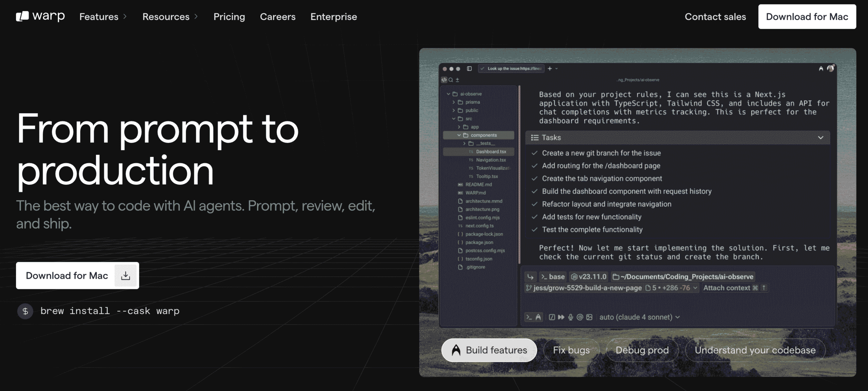Click the download arrow icon on hero button
Screen dimensions: 868x391
point(125,276)
